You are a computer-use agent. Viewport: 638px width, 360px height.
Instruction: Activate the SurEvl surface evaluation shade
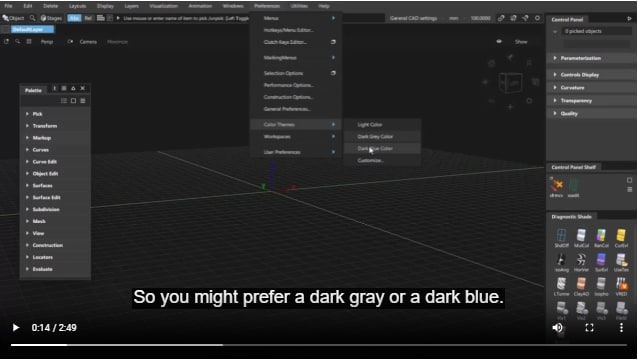tap(601, 259)
